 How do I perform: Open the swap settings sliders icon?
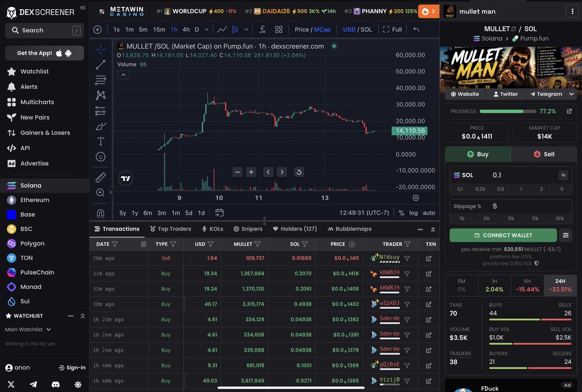tap(566, 235)
